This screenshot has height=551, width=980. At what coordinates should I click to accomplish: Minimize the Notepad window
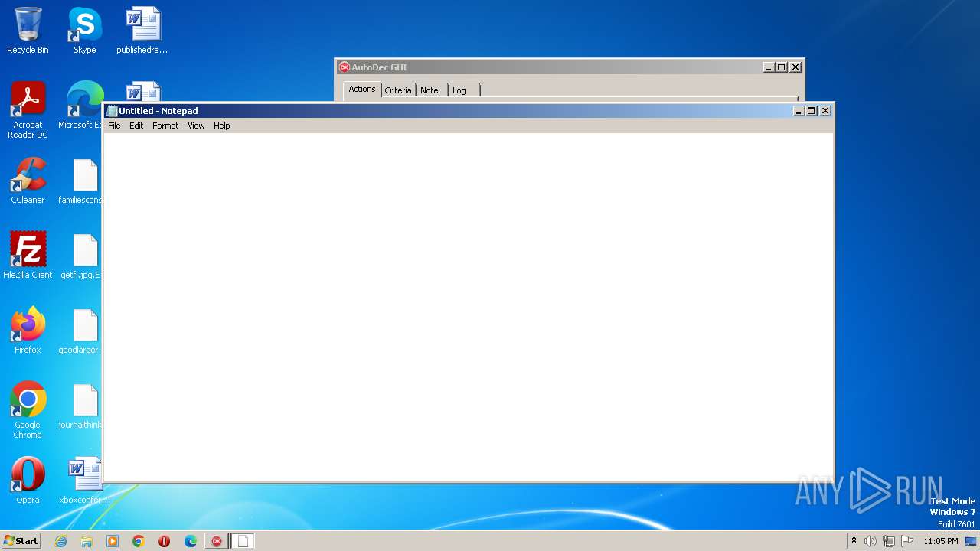point(799,111)
